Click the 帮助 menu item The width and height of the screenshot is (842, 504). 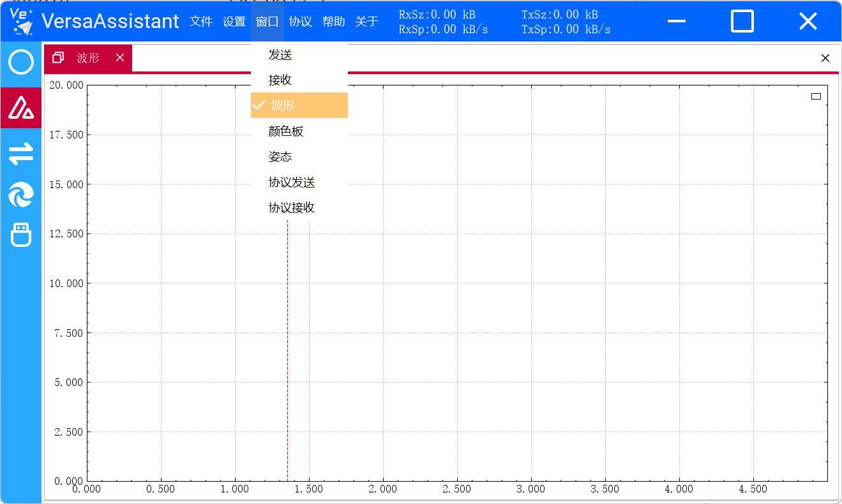pos(334,22)
